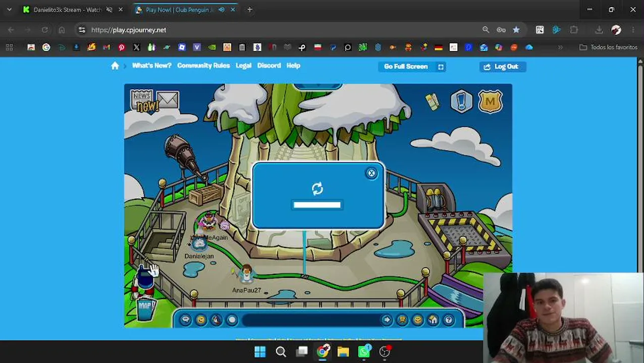Open the chat messages speech bubble icon
This screenshot has height=363, width=644.
point(186,320)
